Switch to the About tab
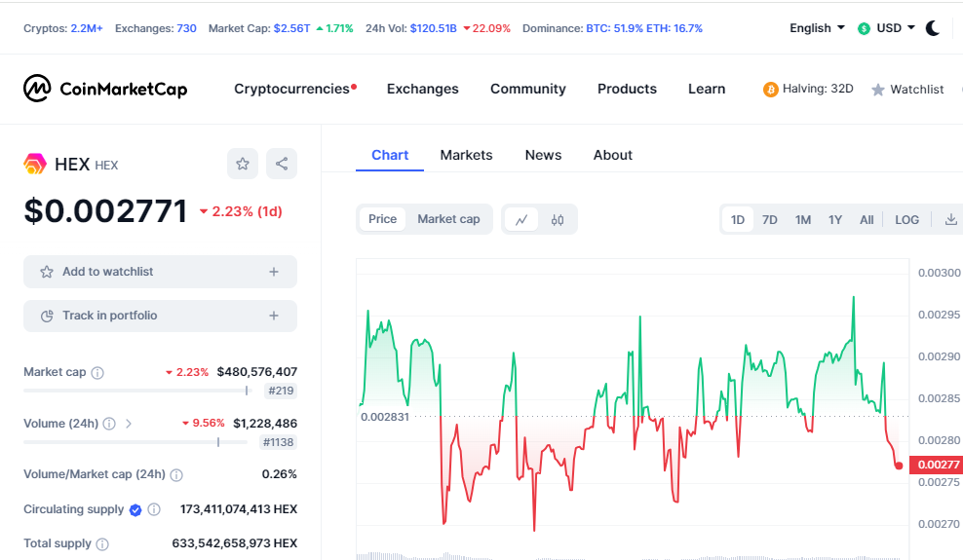Image resolution: width=963 pixels, height=560 pixels. [x=612, y=155]
